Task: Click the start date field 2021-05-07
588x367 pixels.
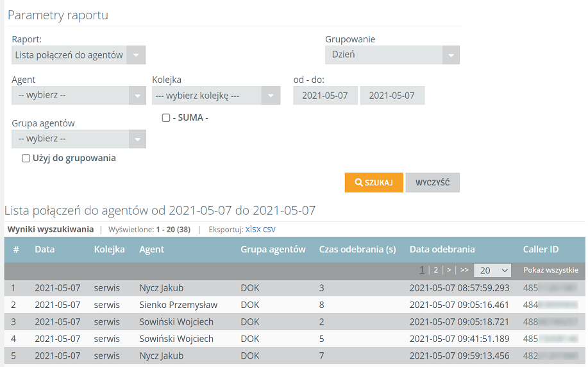Action: 325,96
